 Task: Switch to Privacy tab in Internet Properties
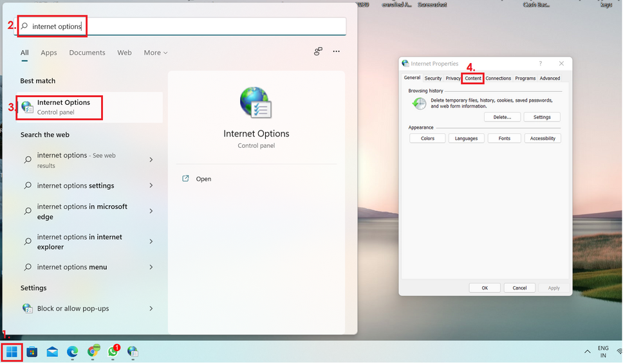tap(453, 78)
